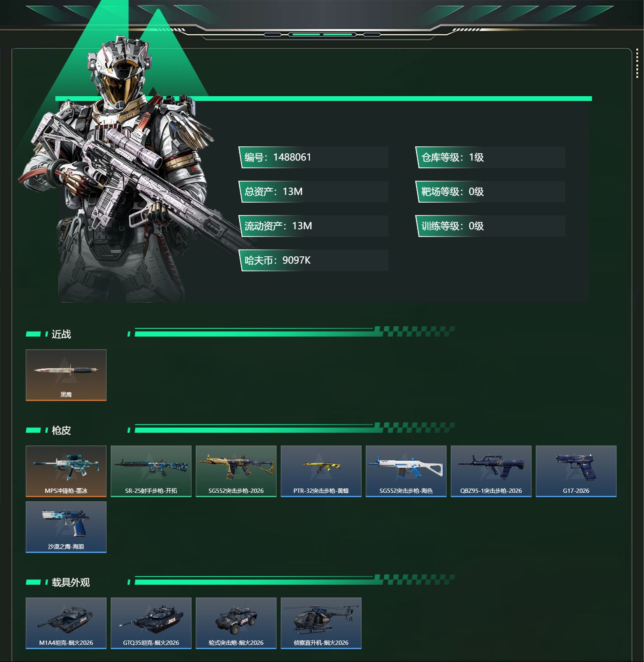Click the SG552突击步枪-2026 skin
Image resolution: width=644 pixels, height=662 pixels.
pyautogui.click(x=236, y=471)
